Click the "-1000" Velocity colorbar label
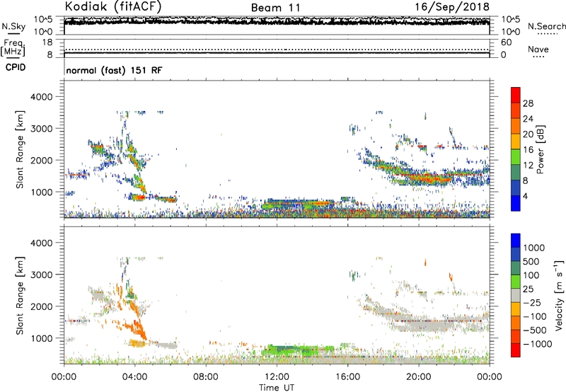Image resolution: width=566 pixels, height=392 pixels. tap(537, 344)
